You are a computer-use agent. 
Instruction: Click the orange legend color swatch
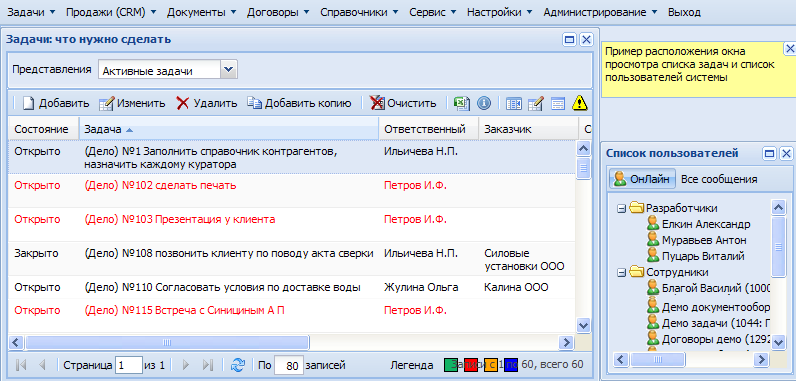pos(491,365)
